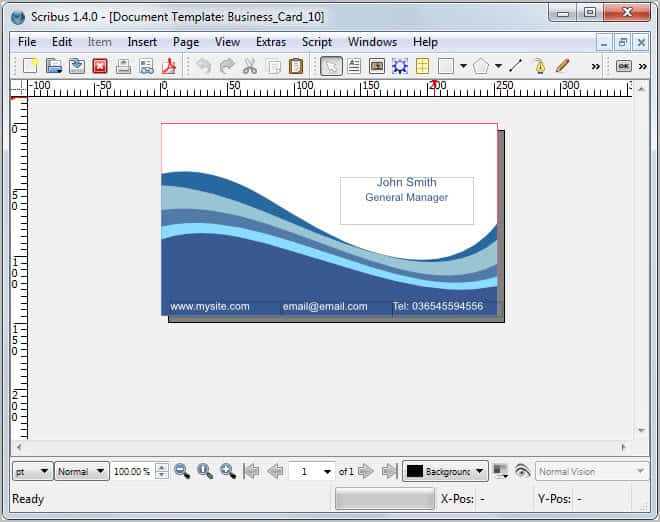
Task: Open the polygon options dropdown arrow
Action: coord(498,66)
